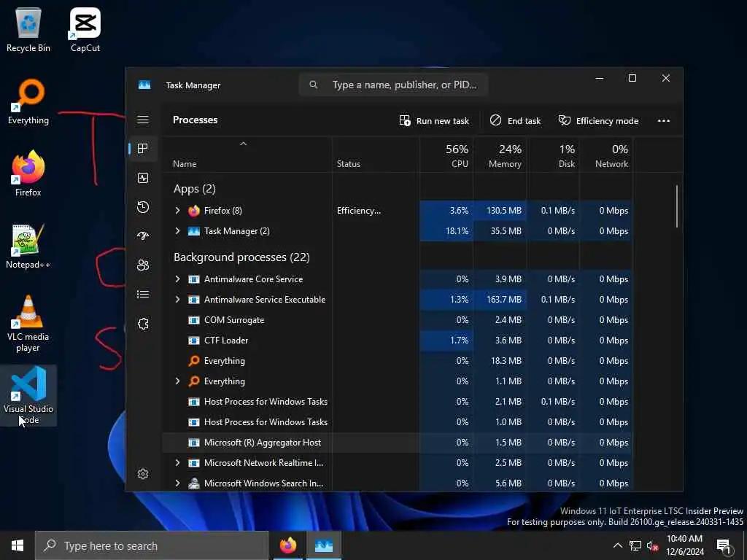Sort processes by Name column header
747x560 pixels.
[247, 155]
